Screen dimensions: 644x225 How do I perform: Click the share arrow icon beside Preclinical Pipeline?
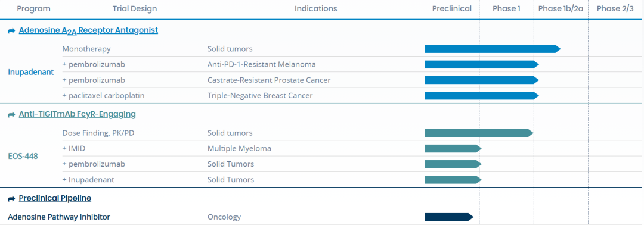click(11, 199)
